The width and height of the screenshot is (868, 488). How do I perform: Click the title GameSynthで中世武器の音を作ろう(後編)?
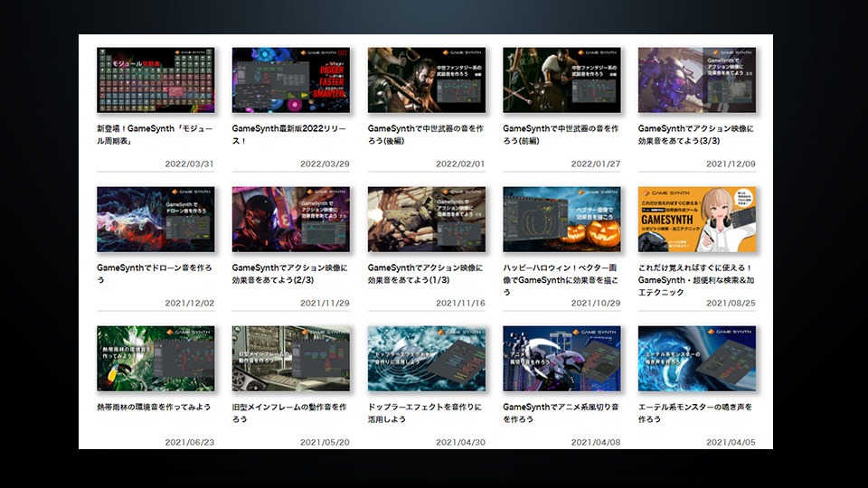(x=426, y=135)
